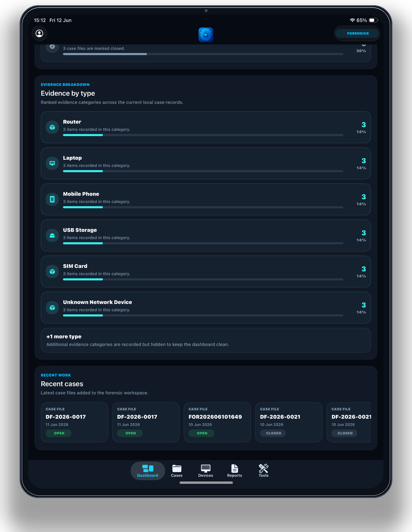The image size is (412, 532).
Task: Click the Router item count '3'
Action: click(364, 125)
